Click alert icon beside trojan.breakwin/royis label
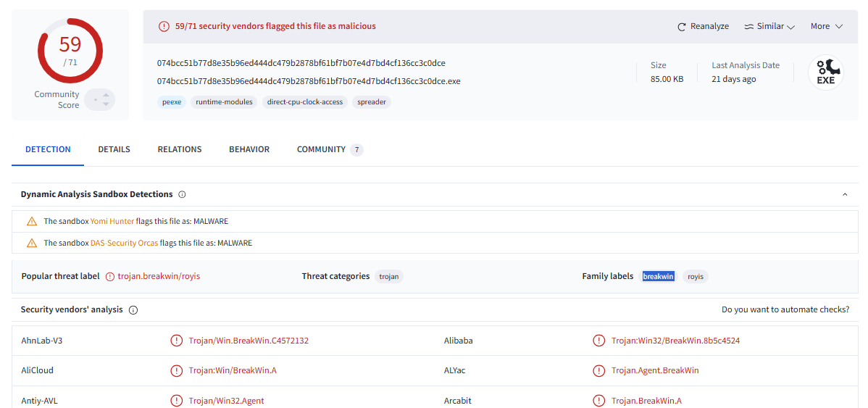 pyautogui.click(x=109, y=276)
